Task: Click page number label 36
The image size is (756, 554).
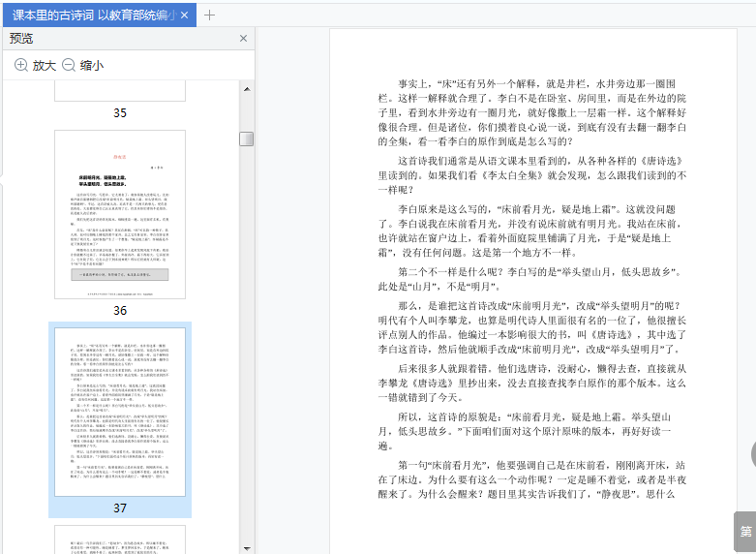Action: click(x=120, y=310)
